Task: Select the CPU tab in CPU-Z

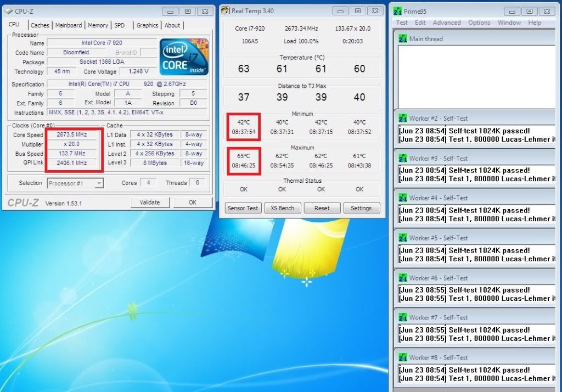Action: pos(14,24)
